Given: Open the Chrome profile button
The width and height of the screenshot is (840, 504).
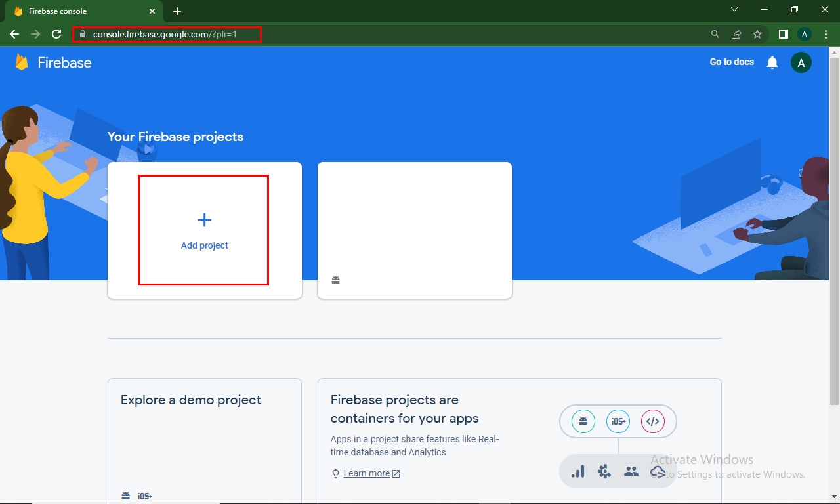Looking at the screenshot, I should [x=805, y=34].
